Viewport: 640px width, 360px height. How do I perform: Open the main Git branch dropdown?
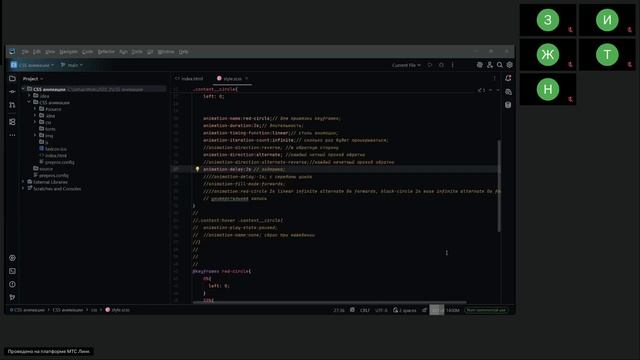click(x=72, y=65)
